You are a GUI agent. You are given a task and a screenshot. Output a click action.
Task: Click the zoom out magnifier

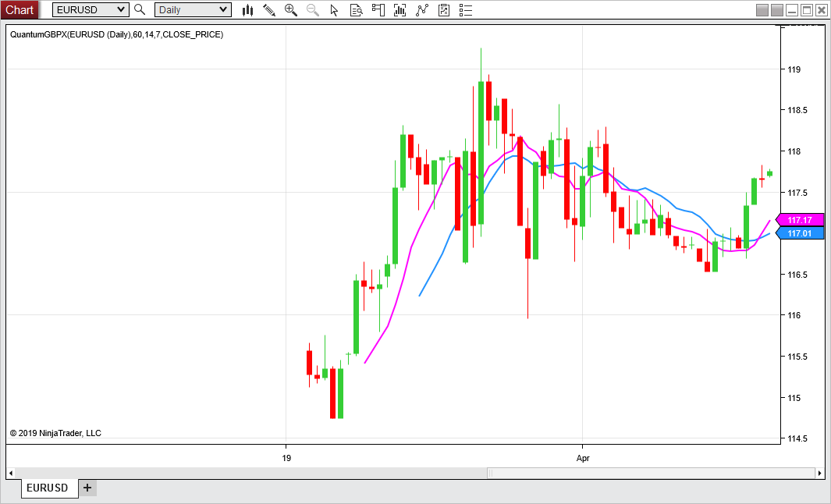pyautogui.click(x=313, y=9)
